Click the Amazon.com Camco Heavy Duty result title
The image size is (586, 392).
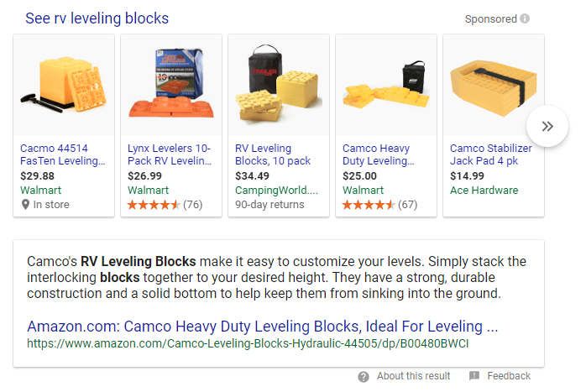[x=262, y=326]
